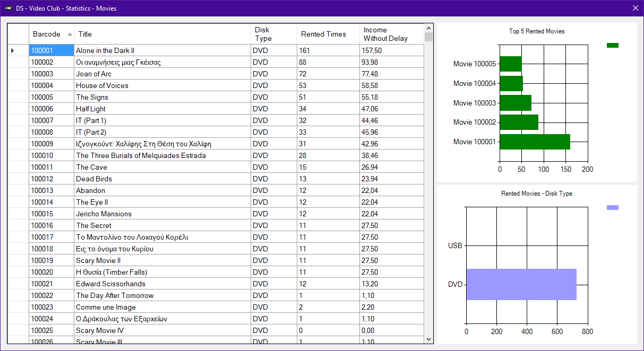Select 'Ο Δράκουλας των Εξαρχείων' title cell
The image size is (644, 351).
coord(162,319)
